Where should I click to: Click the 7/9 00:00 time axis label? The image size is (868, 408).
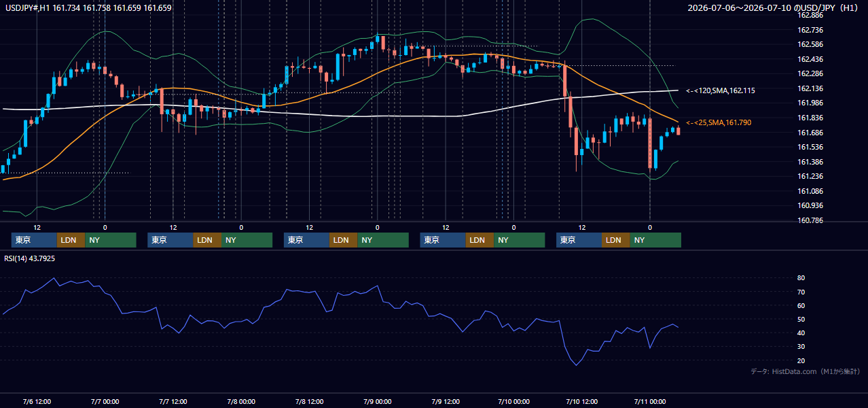[x=377, y=401]
